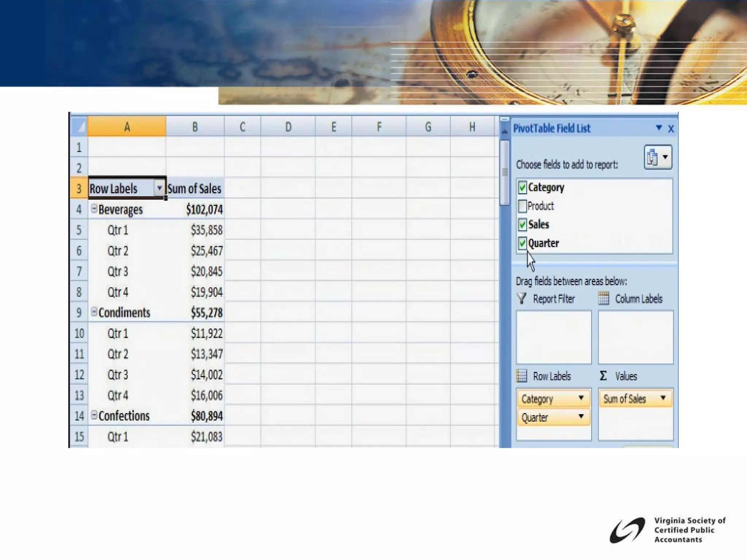This screenshot has height=560, width=747.
Task: Open the Category field dropdown in Row Labels
Action: tap(581, 398)
